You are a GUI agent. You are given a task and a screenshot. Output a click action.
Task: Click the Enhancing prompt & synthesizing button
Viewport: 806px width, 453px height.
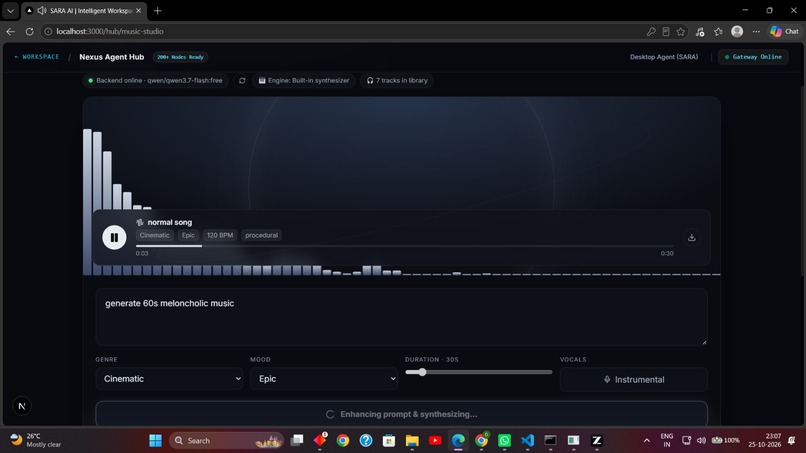(x=401, y=414)
